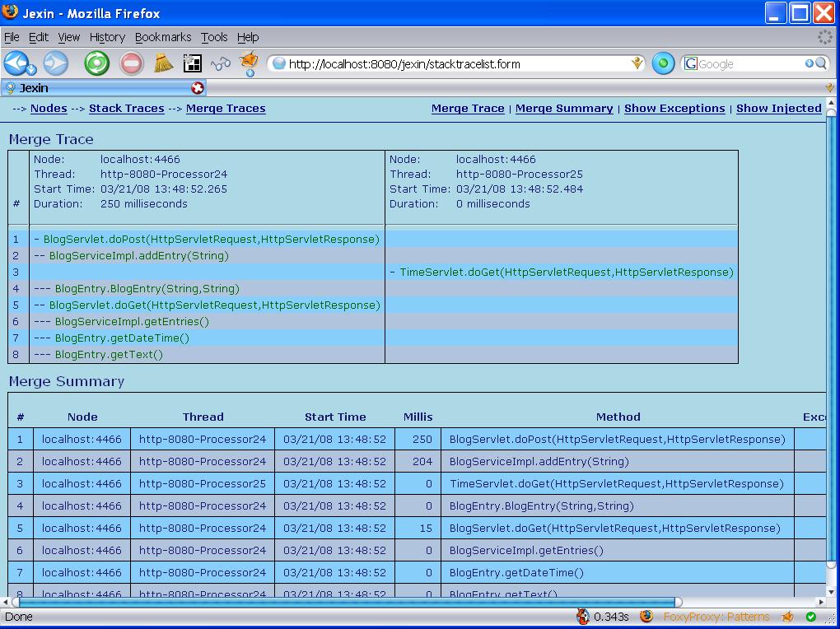Click the Method column header
840x629 pixels.
click(618, 417)
